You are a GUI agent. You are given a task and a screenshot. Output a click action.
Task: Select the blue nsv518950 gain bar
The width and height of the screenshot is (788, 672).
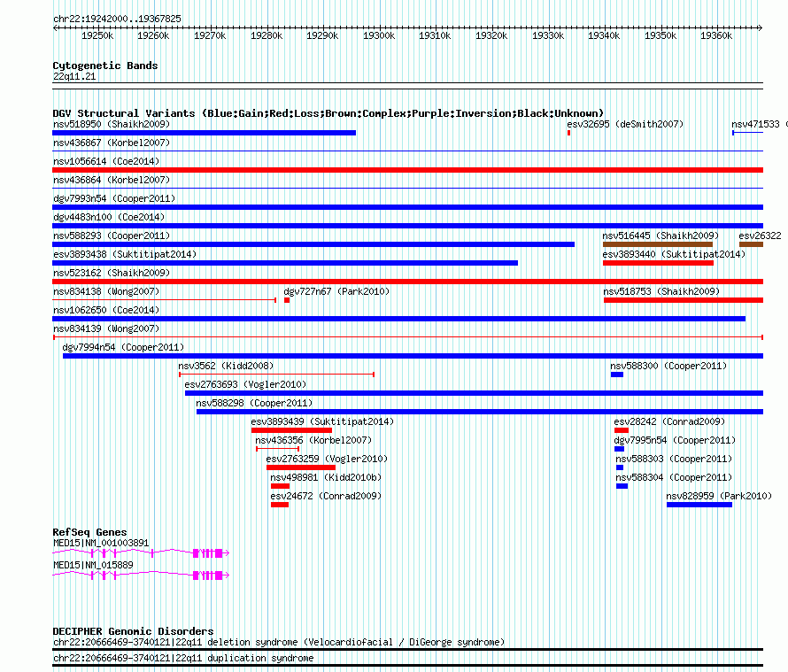click(204, 133)
